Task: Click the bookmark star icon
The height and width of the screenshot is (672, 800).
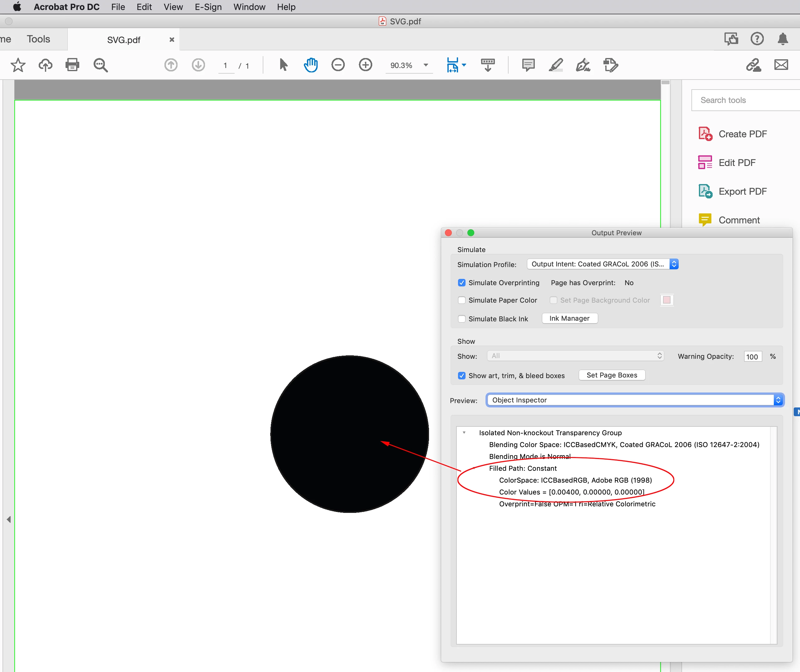Action: [18, 65]
